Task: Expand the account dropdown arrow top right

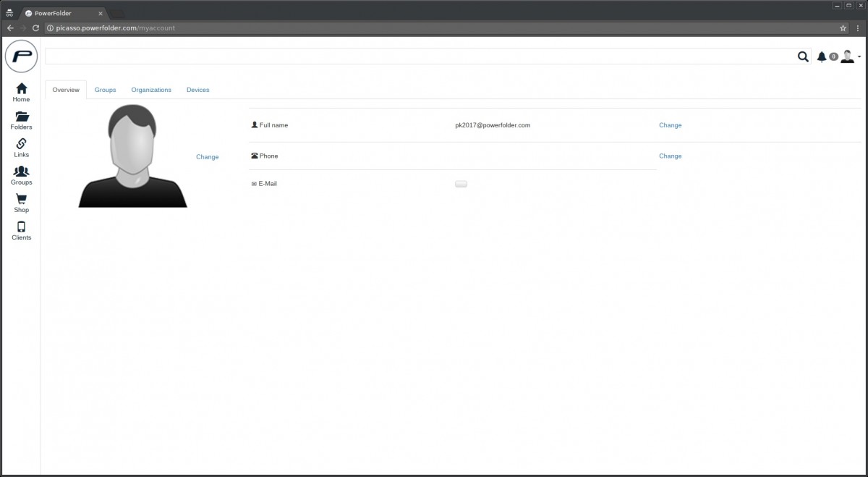Action: [x=859, y=56]
